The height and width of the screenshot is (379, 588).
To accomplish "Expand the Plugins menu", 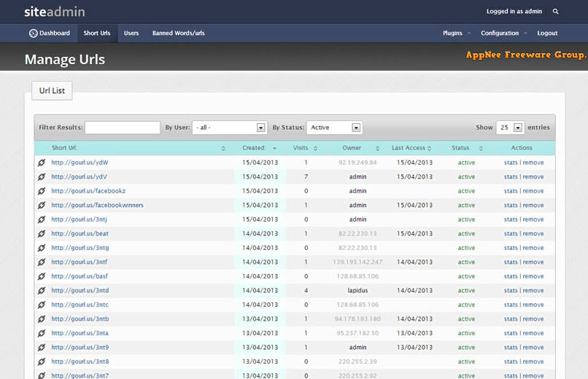I will click(x=457, y=34).
